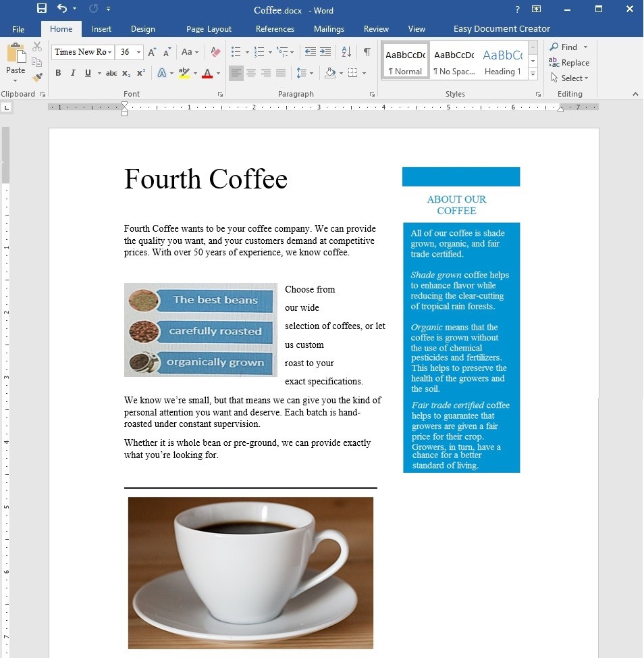Click the Redo icon in title bar
This screenshot has height=658, width=644.
(94, 8)
